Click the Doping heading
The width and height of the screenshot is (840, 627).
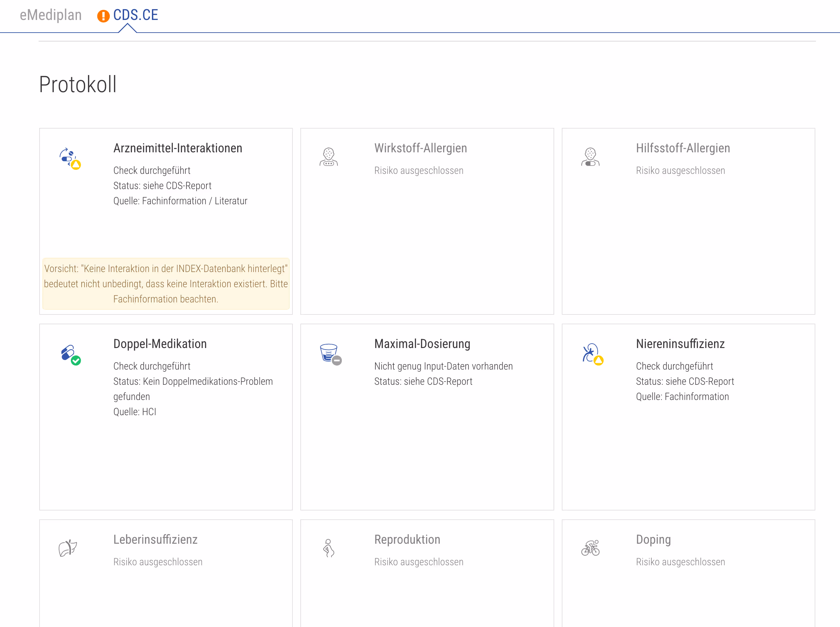tap(653, 539)
